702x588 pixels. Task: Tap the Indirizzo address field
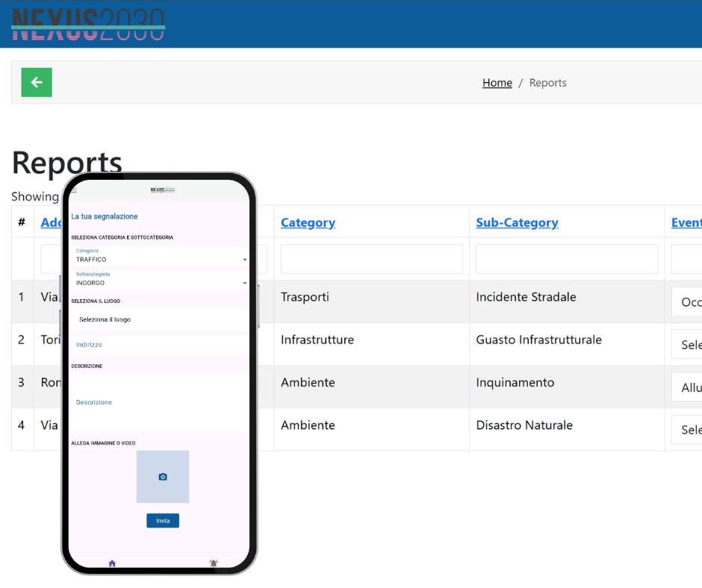click(x=159, y=345)
